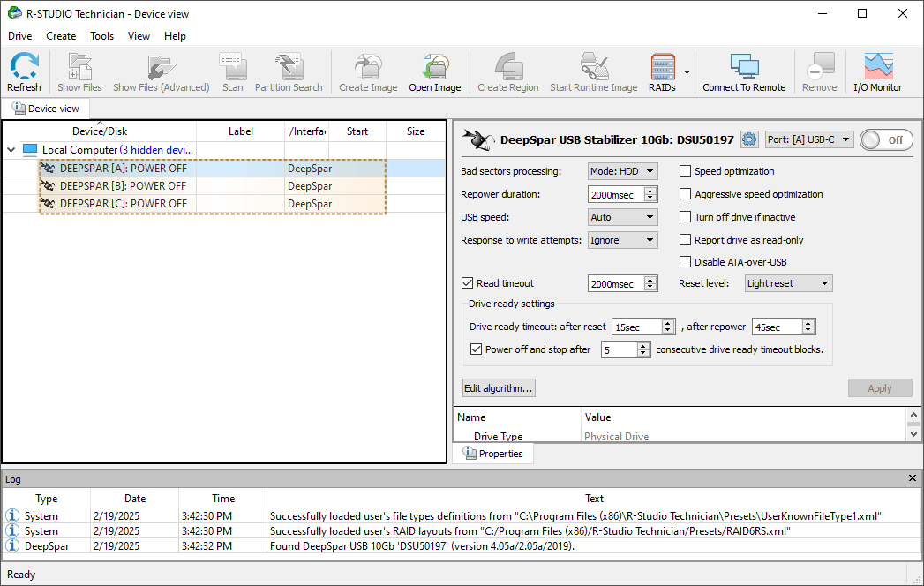The image size is (924, 586).
Task: Show the 3 hidden devices link
Action: pos(156,150)
